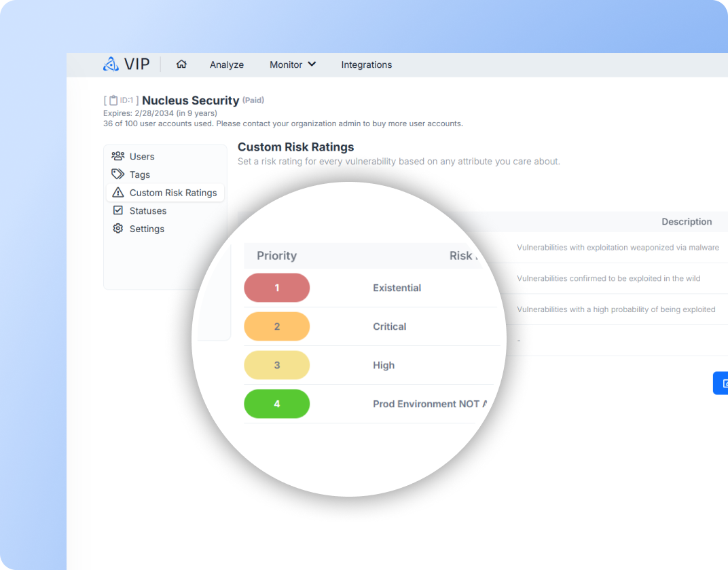The image size is (728, 570).
Task: Select the green priority 4 badge
Action: (276, 404)
